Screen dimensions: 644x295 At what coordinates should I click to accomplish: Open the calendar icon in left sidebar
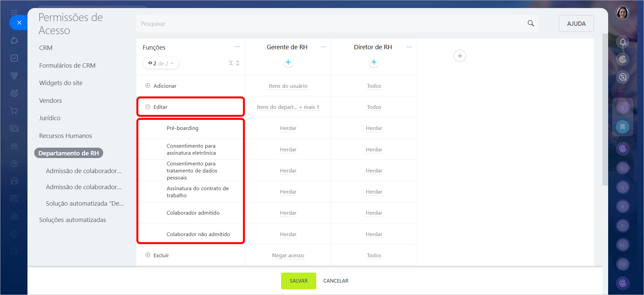14,198
